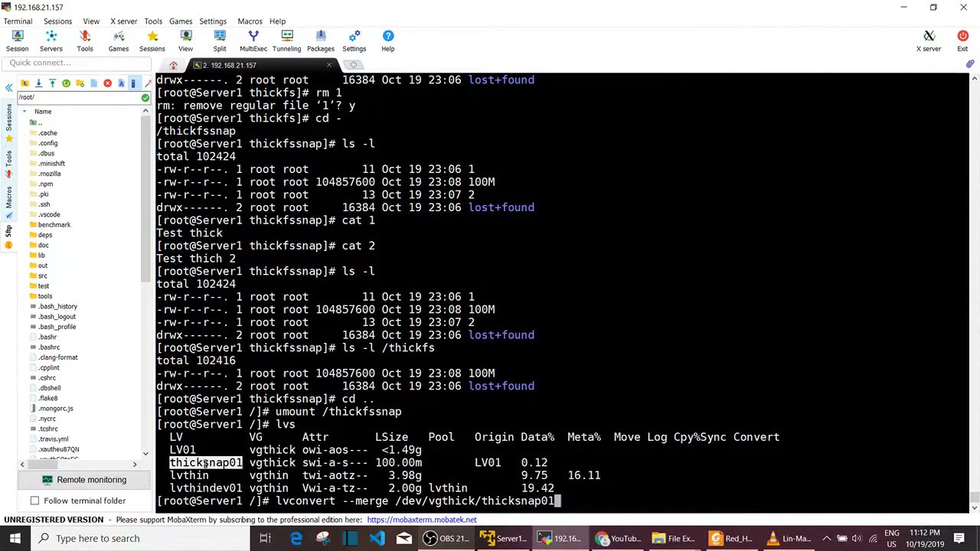Click the SFTP green refresh icon
The height and width of the screenshot is (551, 980).
click(66, 83)
